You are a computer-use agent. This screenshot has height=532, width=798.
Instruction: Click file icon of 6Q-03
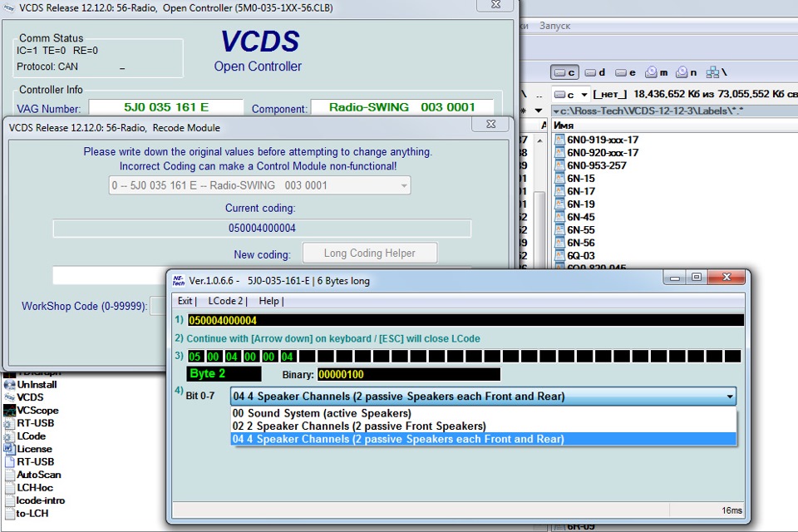click(559, 255)
